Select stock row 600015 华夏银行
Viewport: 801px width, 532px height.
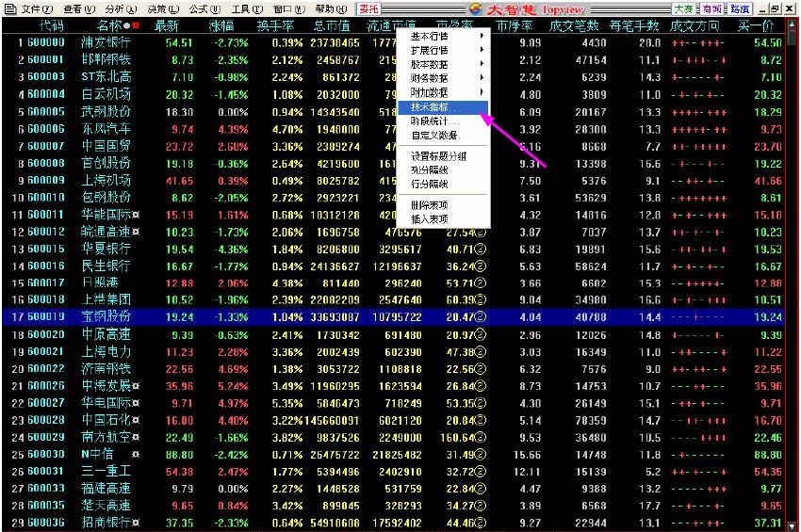395,250
